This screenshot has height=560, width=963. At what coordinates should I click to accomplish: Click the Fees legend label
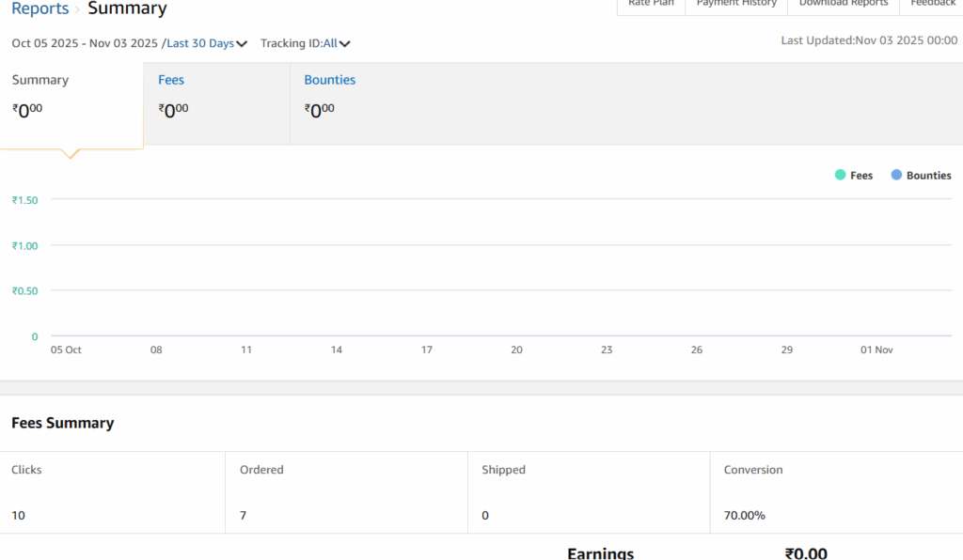861,176
